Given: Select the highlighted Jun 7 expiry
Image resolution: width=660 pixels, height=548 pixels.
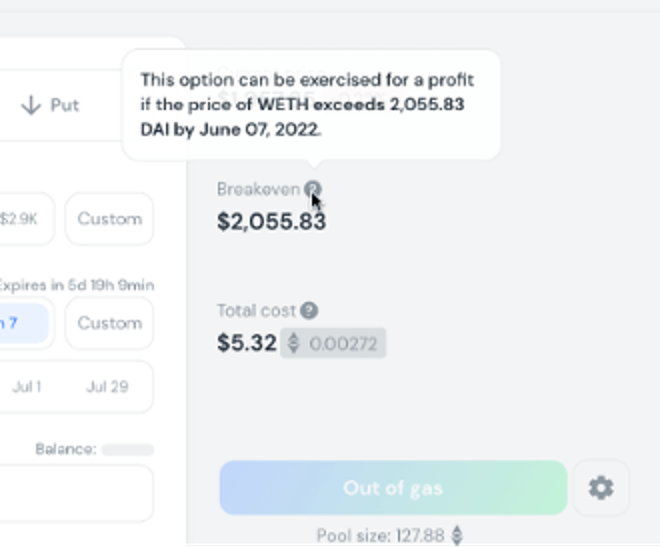Looking at the screenshot, I should (18, 323).
